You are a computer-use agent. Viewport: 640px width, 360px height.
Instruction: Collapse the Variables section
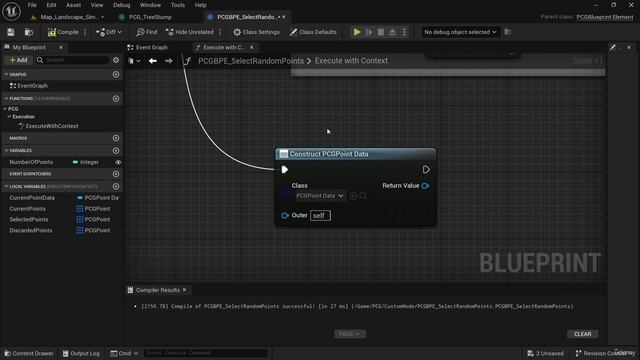coord(6,151)
